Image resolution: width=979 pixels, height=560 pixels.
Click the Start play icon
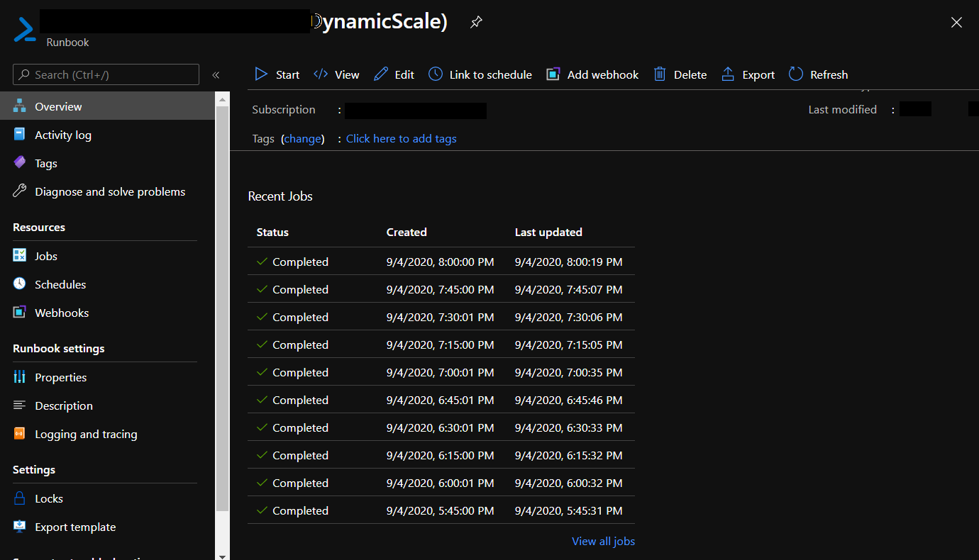261,74
